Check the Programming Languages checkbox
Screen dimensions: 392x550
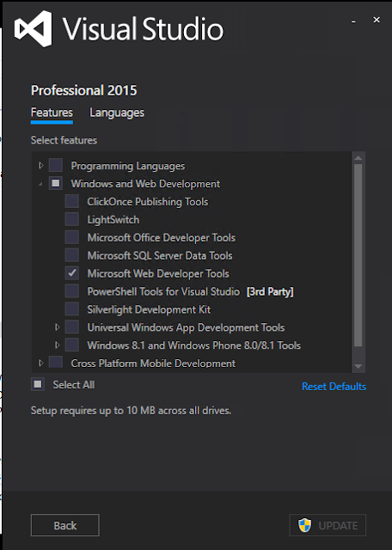point(56,165)
